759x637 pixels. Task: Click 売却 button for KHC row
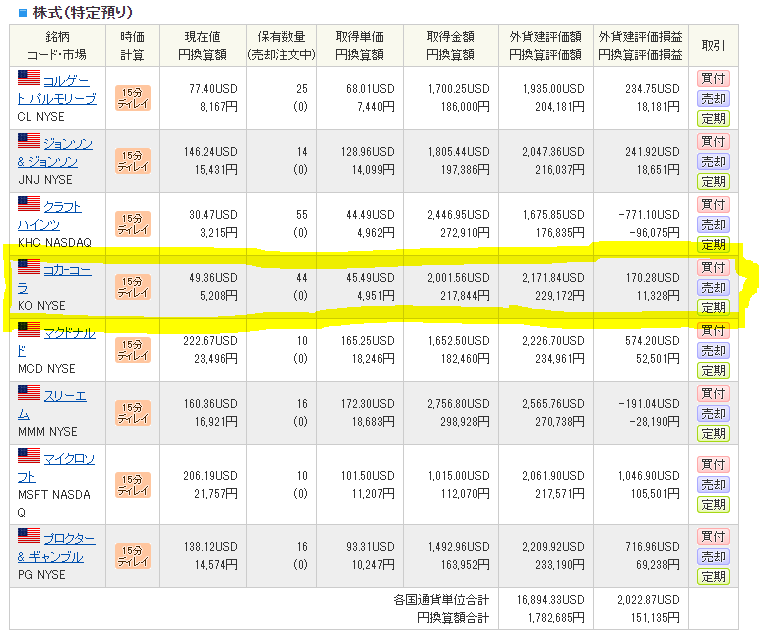pyautogui.click(x=713, y=225)
